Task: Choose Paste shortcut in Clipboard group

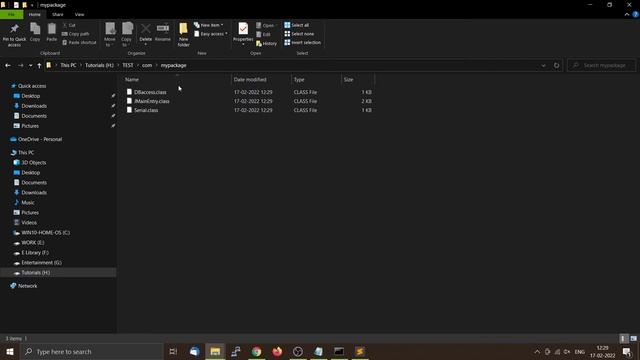Action: 80,42
